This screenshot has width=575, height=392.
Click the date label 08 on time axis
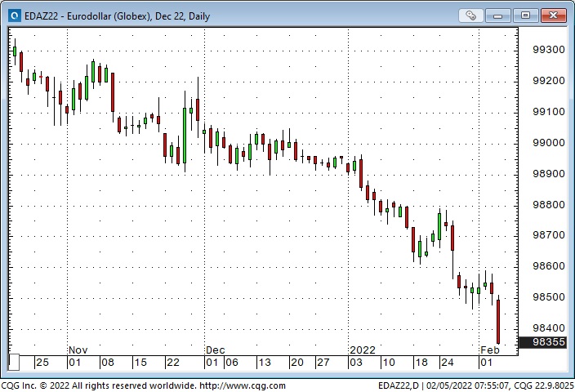pos(108,363)
